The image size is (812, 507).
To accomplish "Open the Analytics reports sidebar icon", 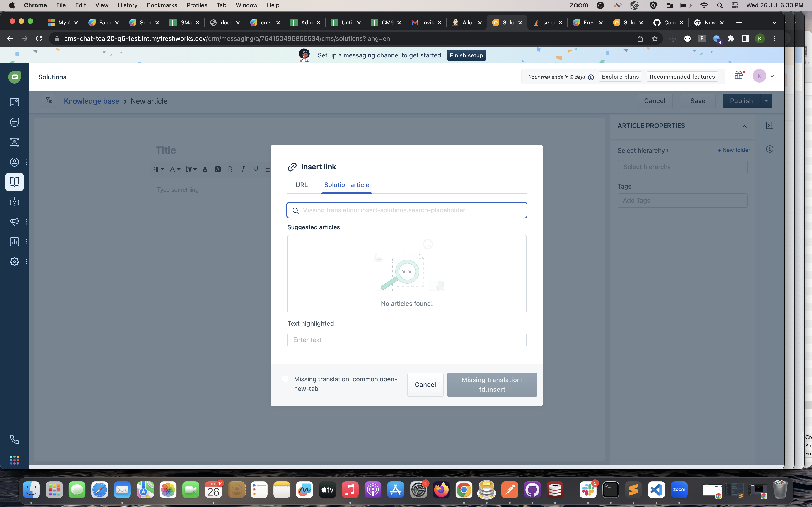I will [x=14, y=242].
